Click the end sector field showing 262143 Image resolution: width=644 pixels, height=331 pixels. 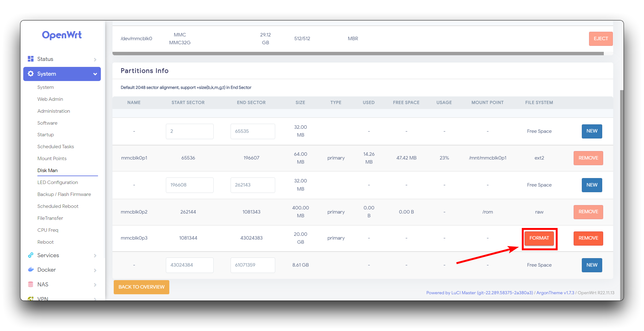[253, 185]
